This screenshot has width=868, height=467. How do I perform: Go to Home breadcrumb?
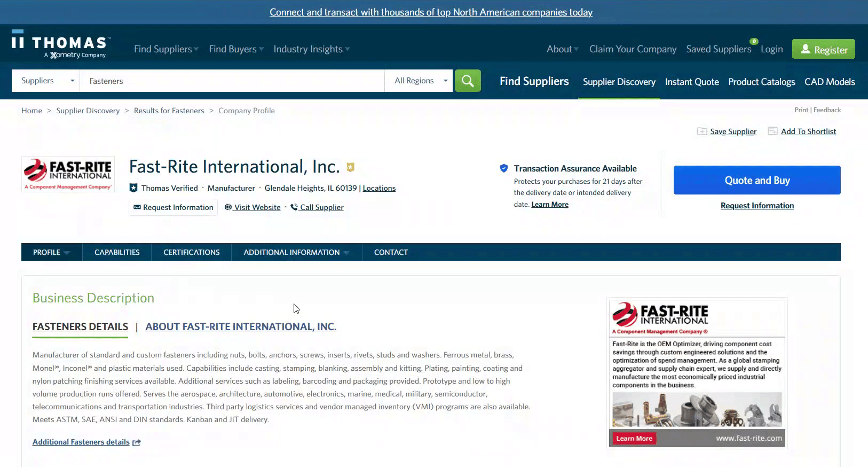click(x=31, y=111)
